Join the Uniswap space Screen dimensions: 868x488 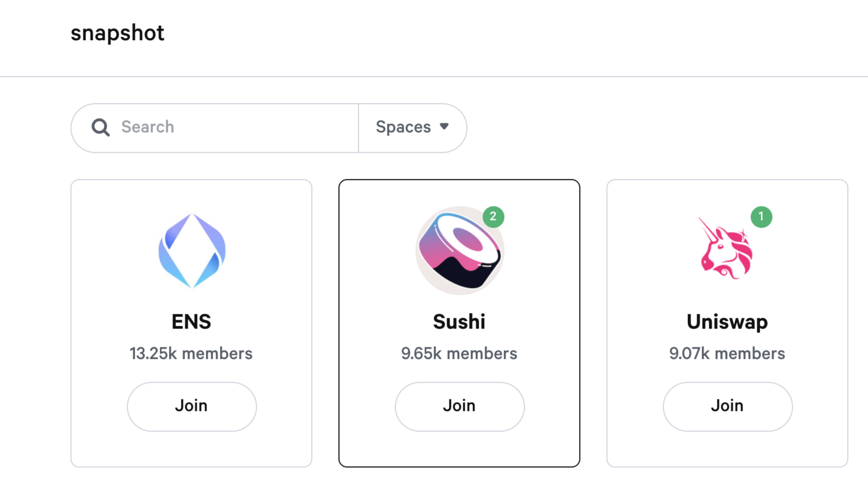click(727, 406)
